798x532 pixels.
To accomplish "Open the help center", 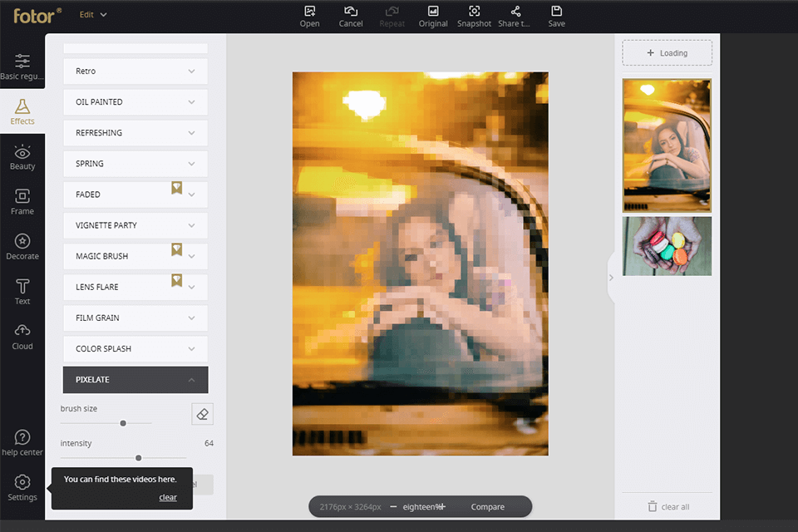I will tap(22, 443).
